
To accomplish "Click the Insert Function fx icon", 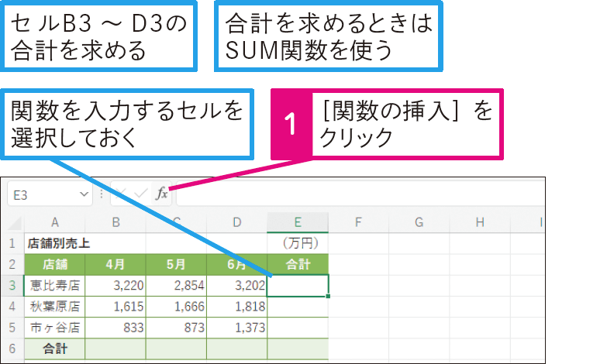I will 162,193.
